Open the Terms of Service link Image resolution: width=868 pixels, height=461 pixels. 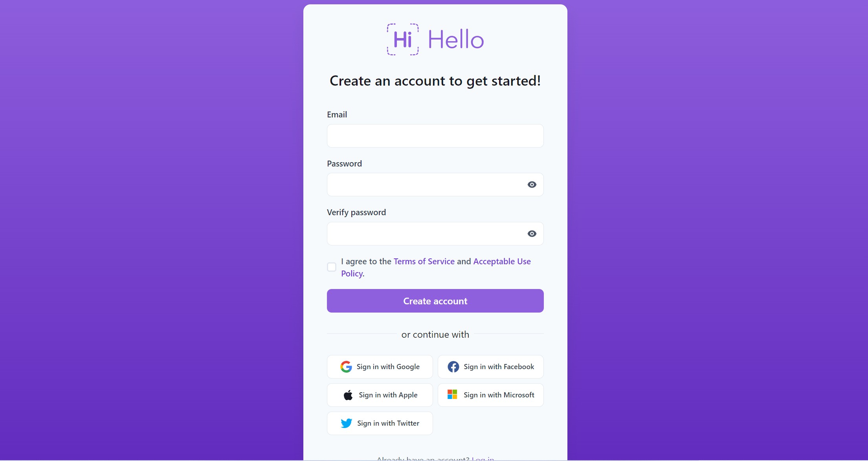pos(424,262)
